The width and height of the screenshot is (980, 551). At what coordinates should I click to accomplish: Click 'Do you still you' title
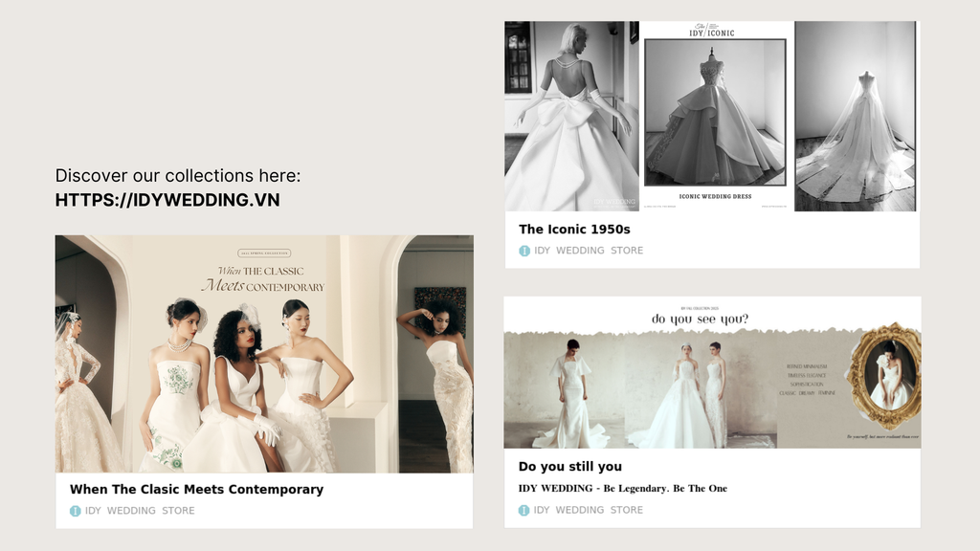pyautogui.click(x=570, y=466)
